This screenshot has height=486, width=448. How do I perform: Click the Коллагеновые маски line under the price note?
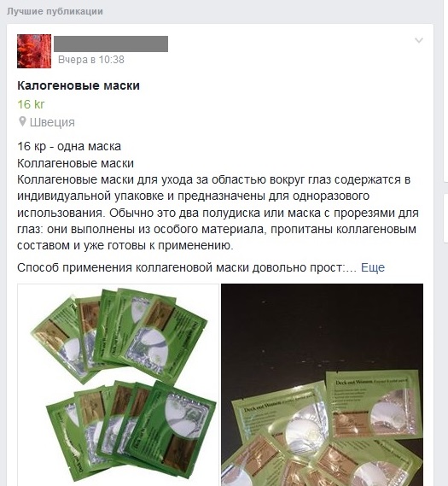tap(75, 163)
